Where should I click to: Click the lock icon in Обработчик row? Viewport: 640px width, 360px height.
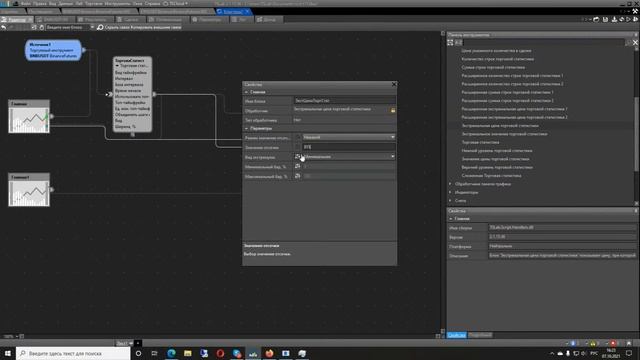[393, 110]
